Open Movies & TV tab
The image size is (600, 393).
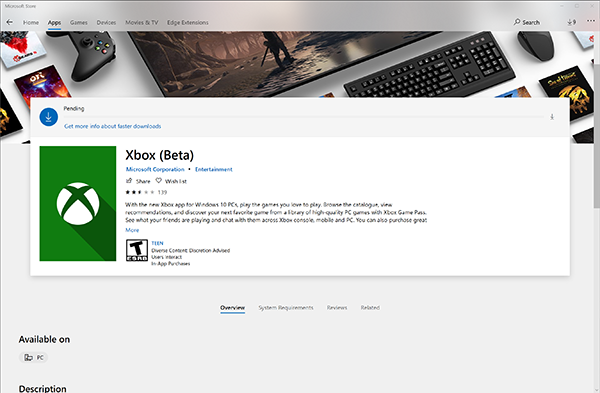[142, 23]
